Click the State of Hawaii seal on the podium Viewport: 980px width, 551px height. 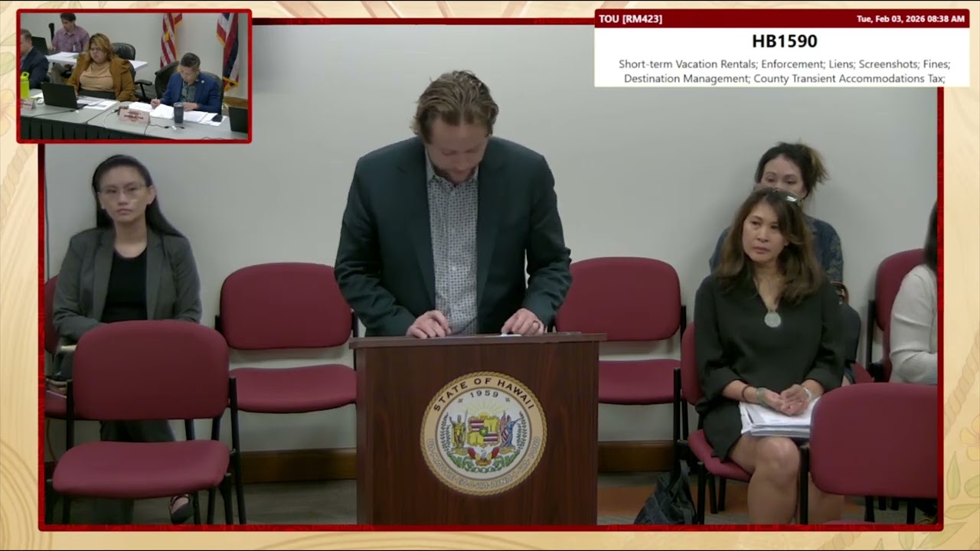tap(483, 432)
